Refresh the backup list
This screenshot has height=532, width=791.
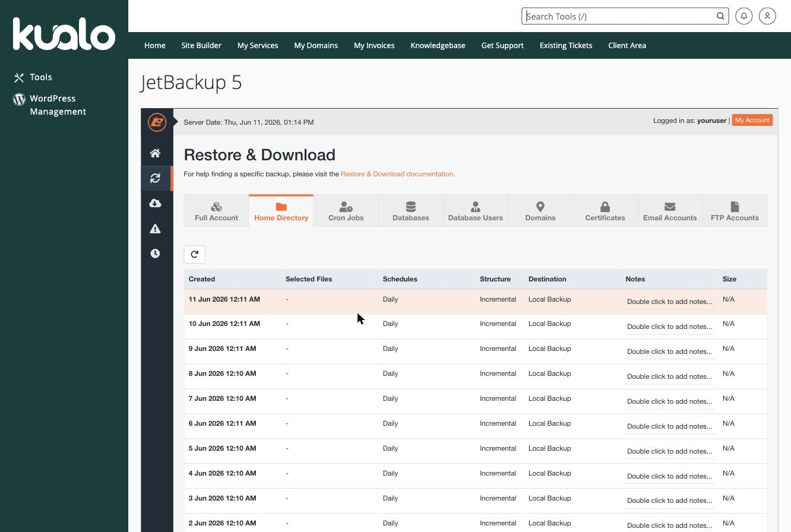[x=194, y=254]
